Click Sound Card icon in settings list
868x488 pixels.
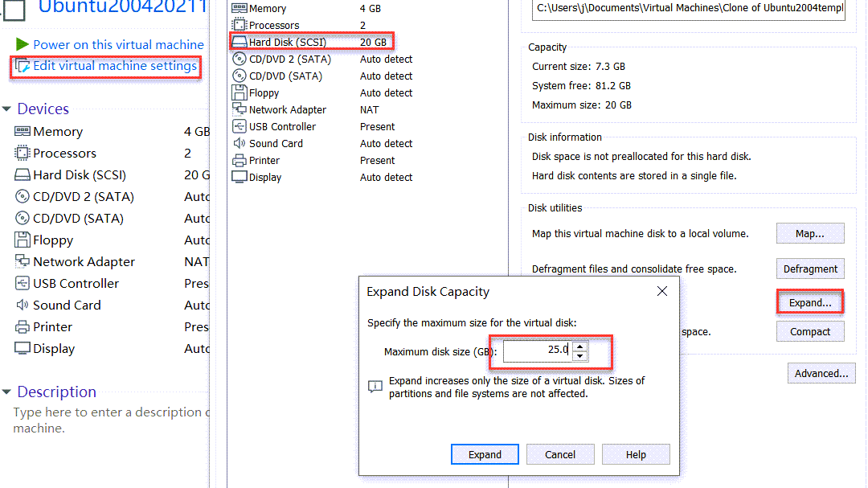240,143
